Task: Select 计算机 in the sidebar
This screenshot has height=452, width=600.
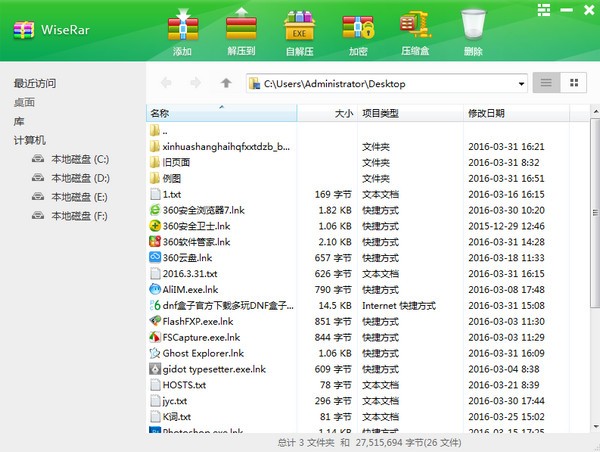Action: [29, 140]
